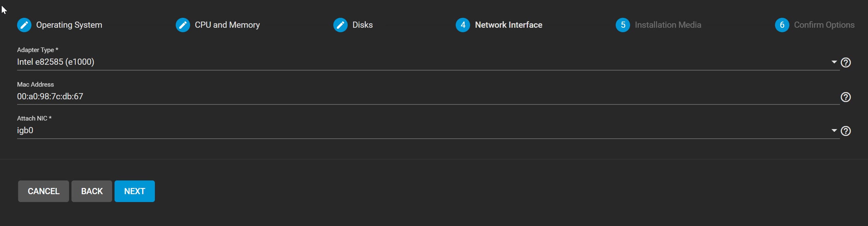Click the step 4 circle icon
The image size is (868, 226).
pos(463,25)
